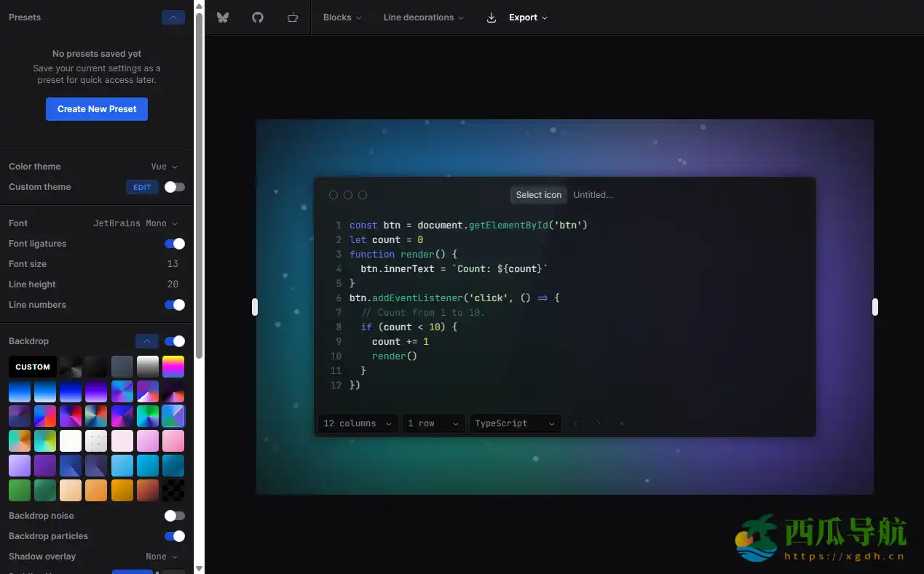Click the Untitled file name field
Viewport: 924px width, 574px height.
coord(593,195)
